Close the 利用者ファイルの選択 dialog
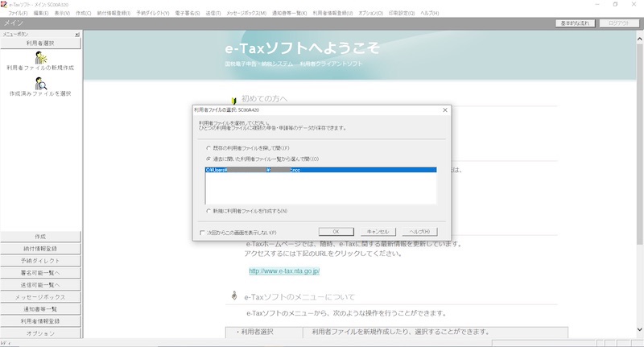This screenshot has width=644, height=347. 445,110
